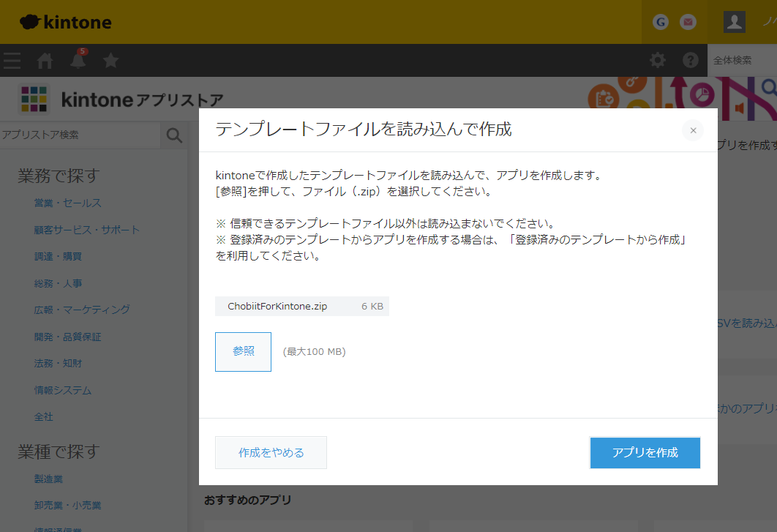Open the 広報・マーケティング category link
This screenshot has height=532, width=777.
(x=82, y=310)
